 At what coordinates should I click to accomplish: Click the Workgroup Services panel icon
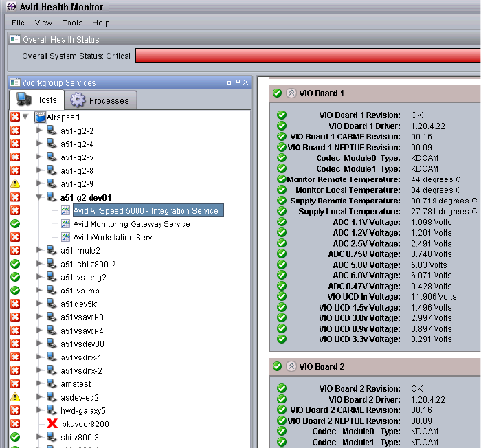(15, 82)
